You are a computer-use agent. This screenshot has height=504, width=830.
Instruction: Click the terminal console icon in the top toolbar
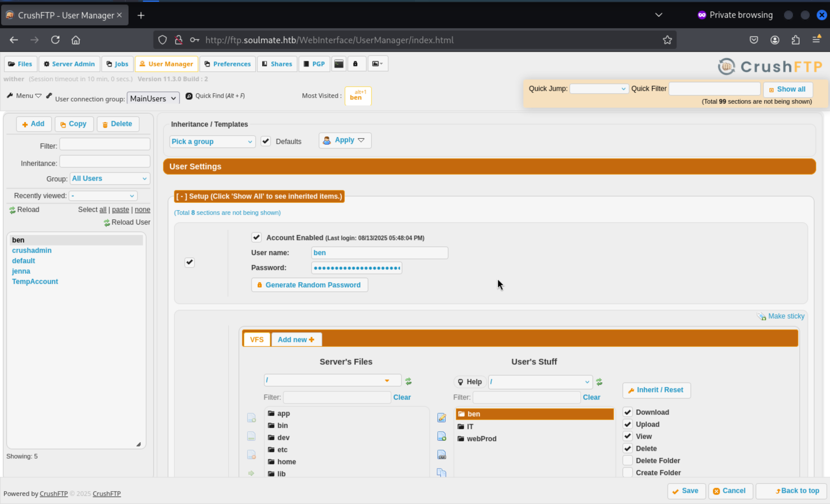click(x=339, y=64)
